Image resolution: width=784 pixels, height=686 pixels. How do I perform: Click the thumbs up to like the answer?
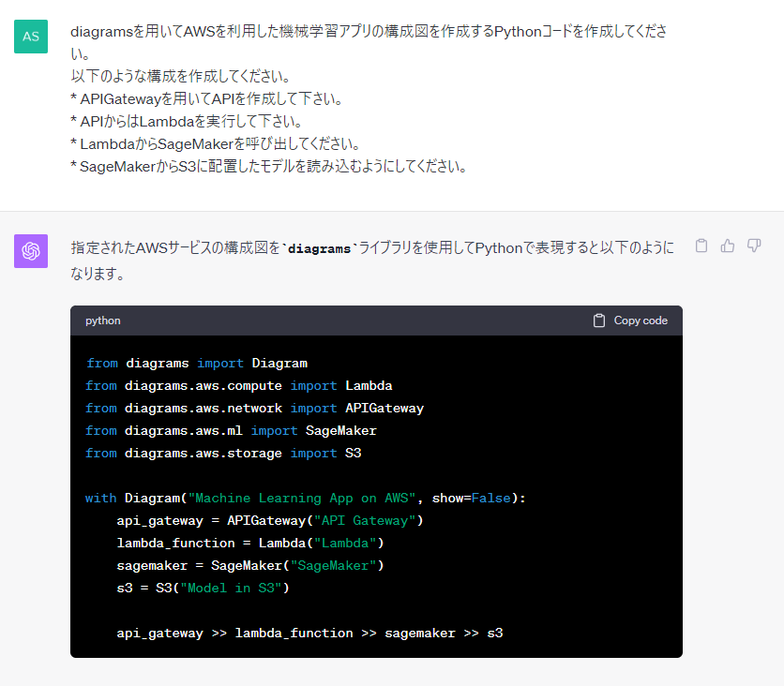pos(728,245)
